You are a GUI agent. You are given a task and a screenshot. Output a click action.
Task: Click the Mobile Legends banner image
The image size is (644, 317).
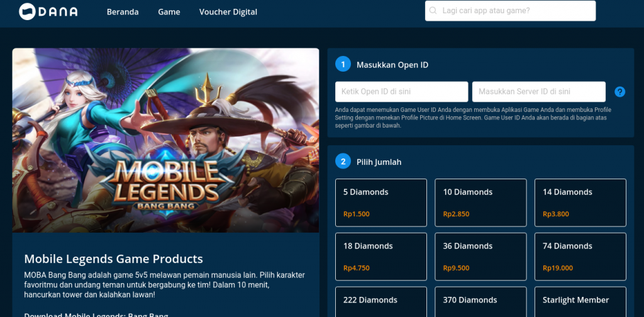[165, 140]
